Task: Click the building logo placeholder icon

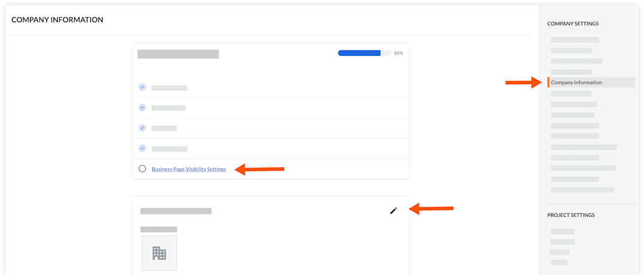Action: coord(160,253)
